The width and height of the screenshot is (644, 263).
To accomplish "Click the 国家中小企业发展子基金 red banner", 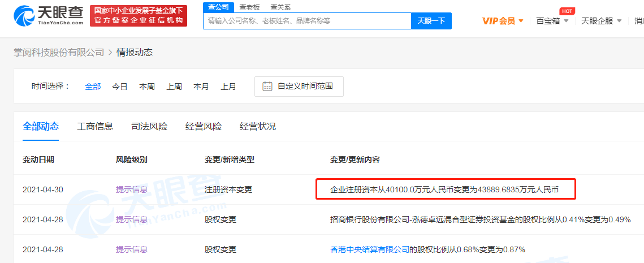I will (139, 15).
